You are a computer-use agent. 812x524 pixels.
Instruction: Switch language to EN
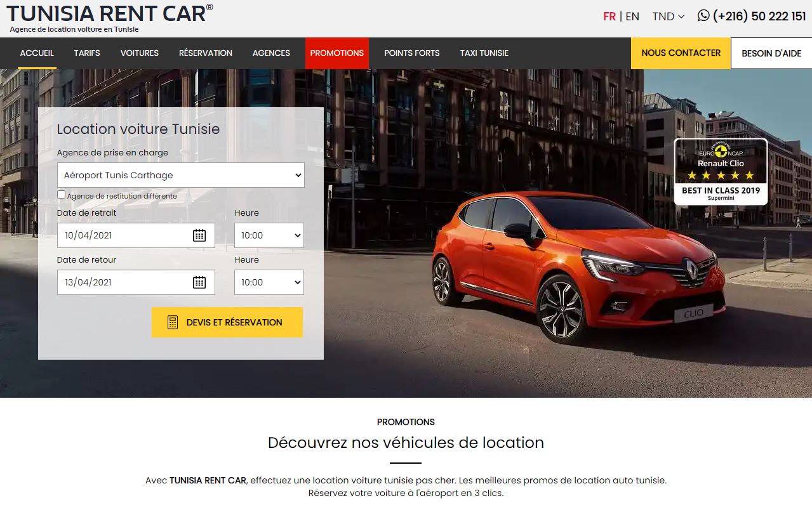(632, 16)
